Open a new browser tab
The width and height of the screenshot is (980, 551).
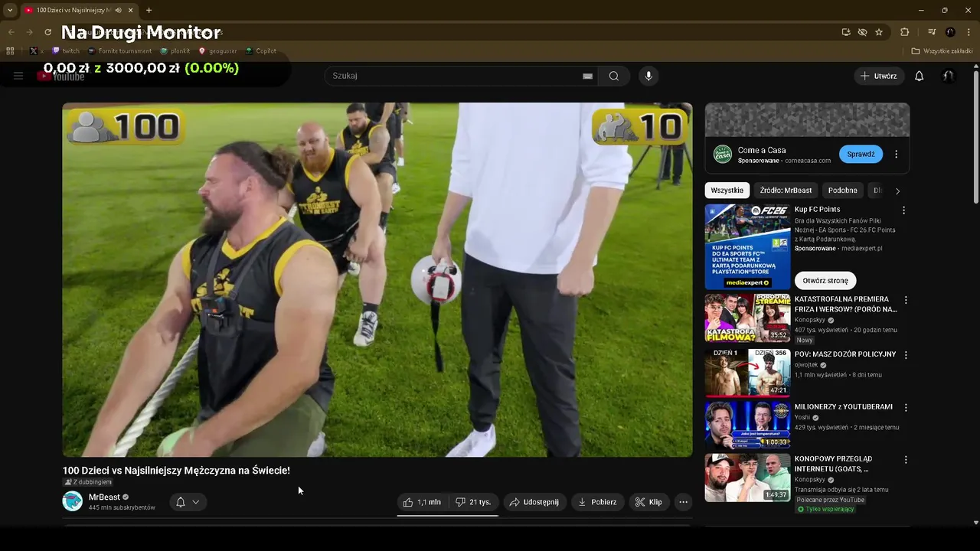[x=149, y=10]
